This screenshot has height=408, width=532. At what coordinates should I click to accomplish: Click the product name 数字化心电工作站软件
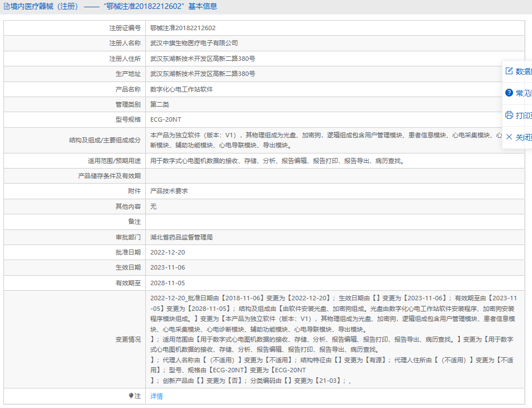(x=182, y=89)
